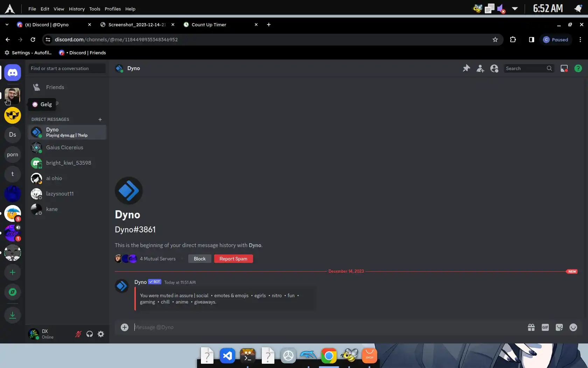Screen dimensions: 588x368
Task: Click the Block button
Action: pos(200,259)
